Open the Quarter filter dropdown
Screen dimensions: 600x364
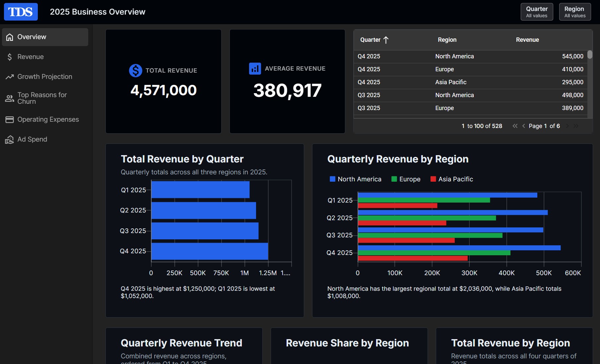(x=537, y=12)
